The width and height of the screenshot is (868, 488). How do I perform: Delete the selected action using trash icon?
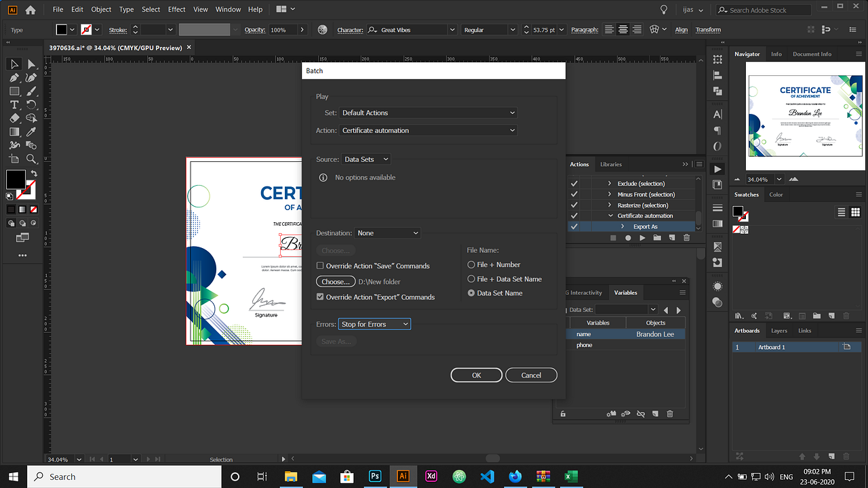tap(686, 237)
